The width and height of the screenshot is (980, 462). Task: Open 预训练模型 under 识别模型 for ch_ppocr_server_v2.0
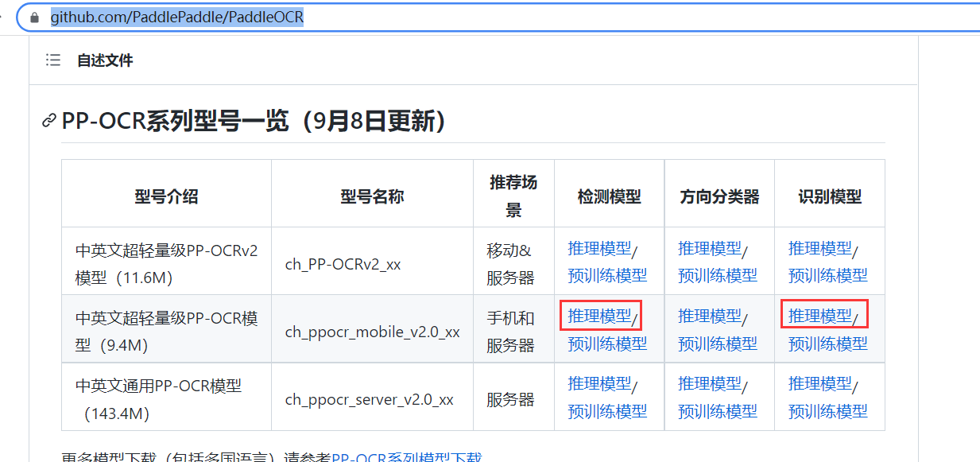[827, 410]
